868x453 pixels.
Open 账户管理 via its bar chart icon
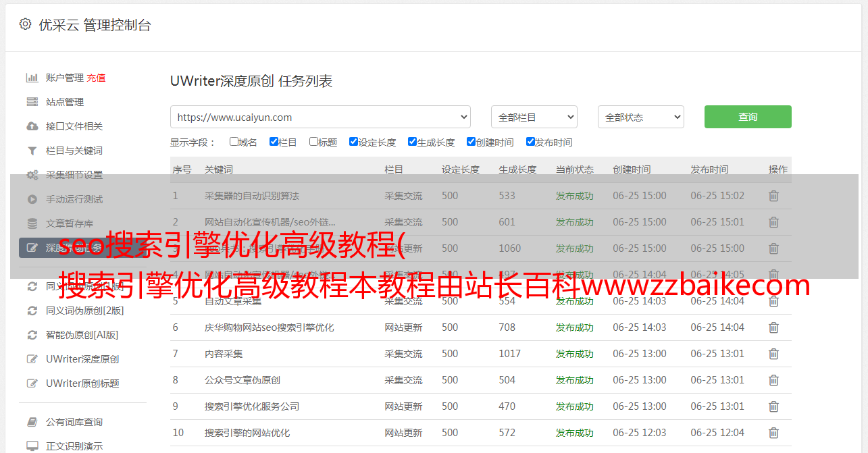click(32, 78)
